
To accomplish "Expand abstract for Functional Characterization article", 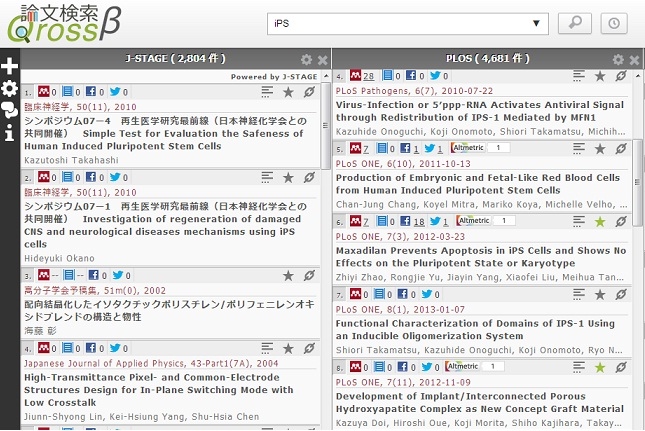I will pos(579,294).
